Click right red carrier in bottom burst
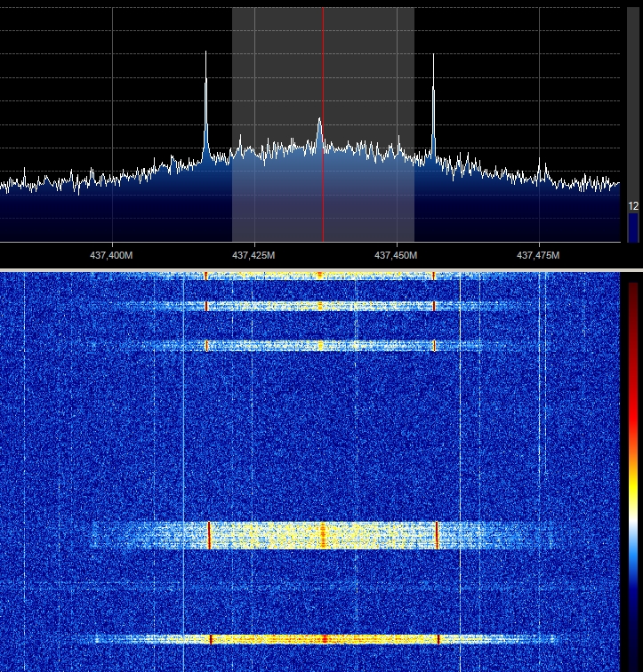This screenshot has height=672, width=643. tap(438, 638)
